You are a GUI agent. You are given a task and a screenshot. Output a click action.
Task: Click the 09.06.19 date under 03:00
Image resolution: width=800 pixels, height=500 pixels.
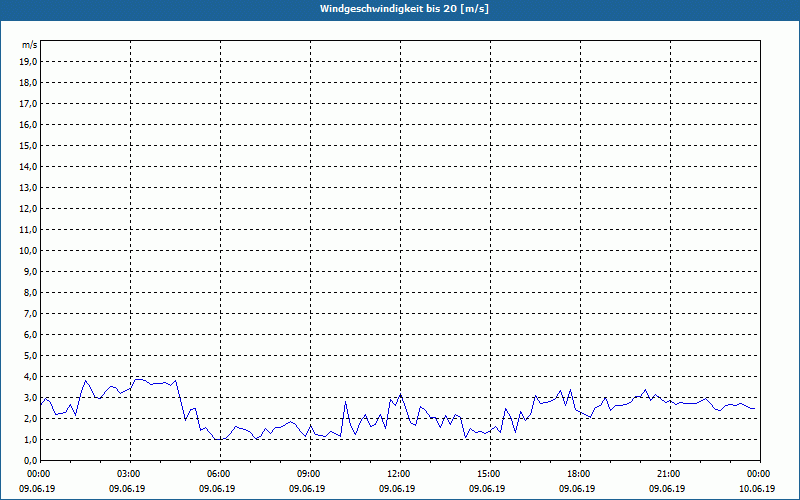click(x=129, y=489)
